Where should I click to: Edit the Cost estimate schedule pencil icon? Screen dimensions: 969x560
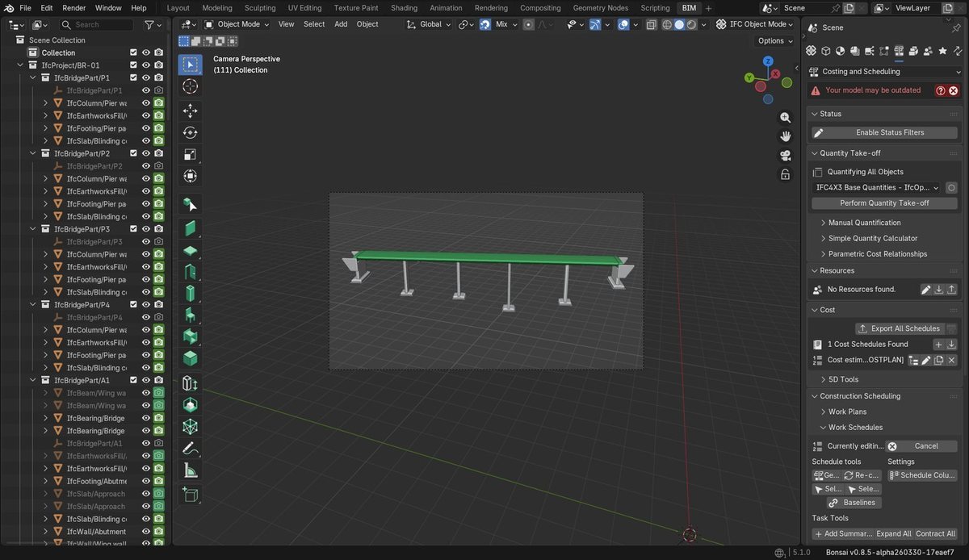(x=926, y=360)
